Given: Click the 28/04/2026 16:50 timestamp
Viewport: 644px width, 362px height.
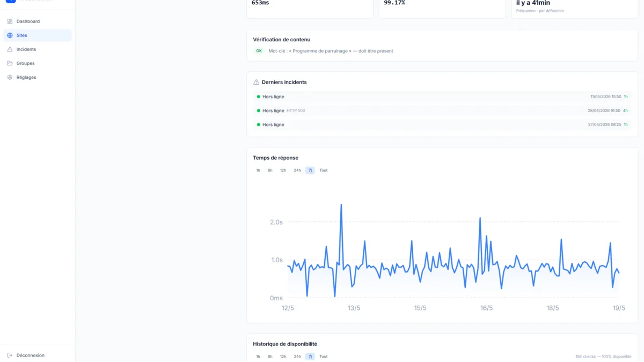Looking at the screenshot, I should point(604,110).
